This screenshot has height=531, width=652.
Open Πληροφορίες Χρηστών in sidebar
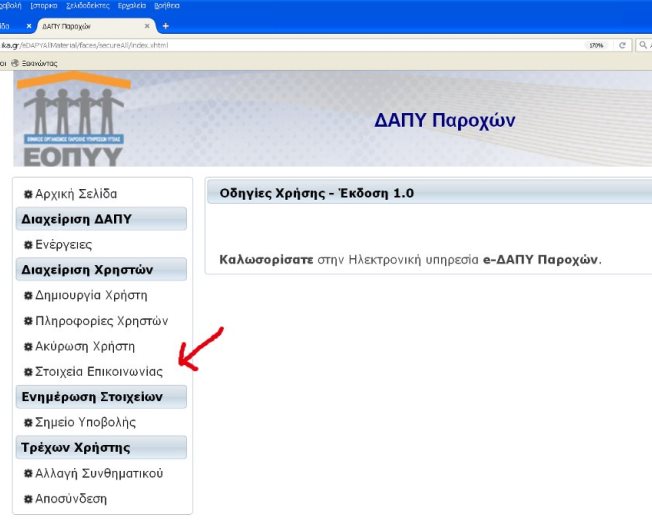101,321
